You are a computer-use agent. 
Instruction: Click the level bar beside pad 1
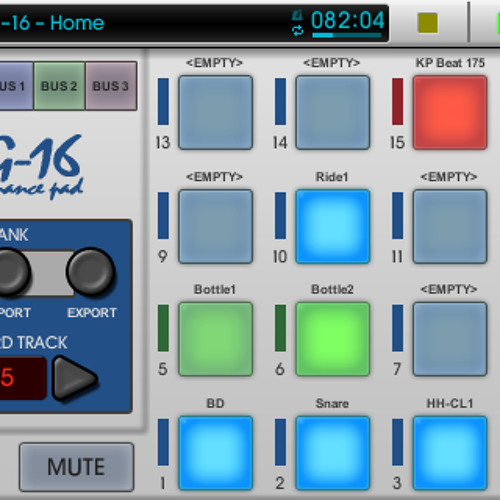(x=163, y=442)
